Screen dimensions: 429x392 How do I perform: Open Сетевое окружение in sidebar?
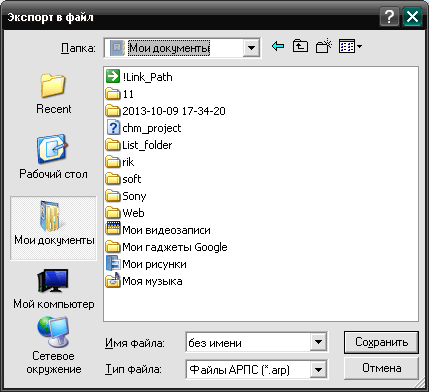point(53,345)
